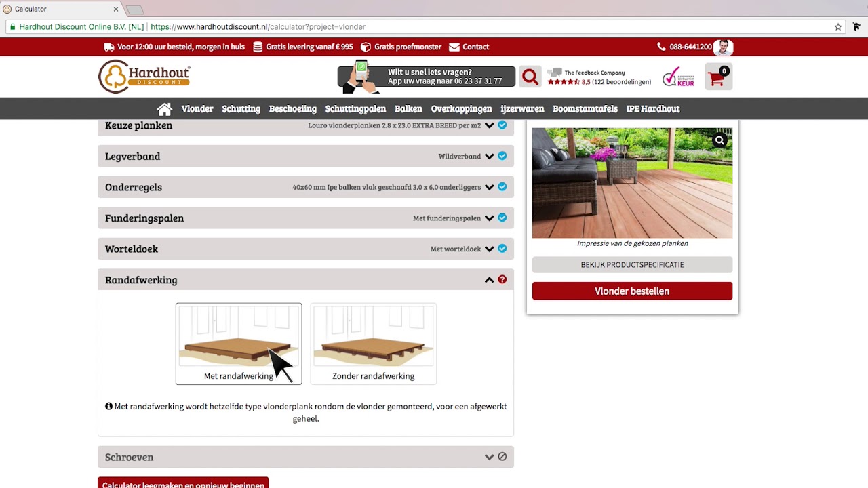868x488 pixels.
Task: Click the Vlonder bestellen button
Action: 632,291
